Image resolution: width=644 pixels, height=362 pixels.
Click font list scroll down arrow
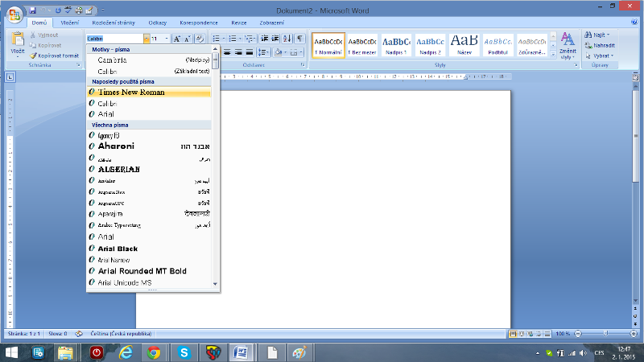215,284
